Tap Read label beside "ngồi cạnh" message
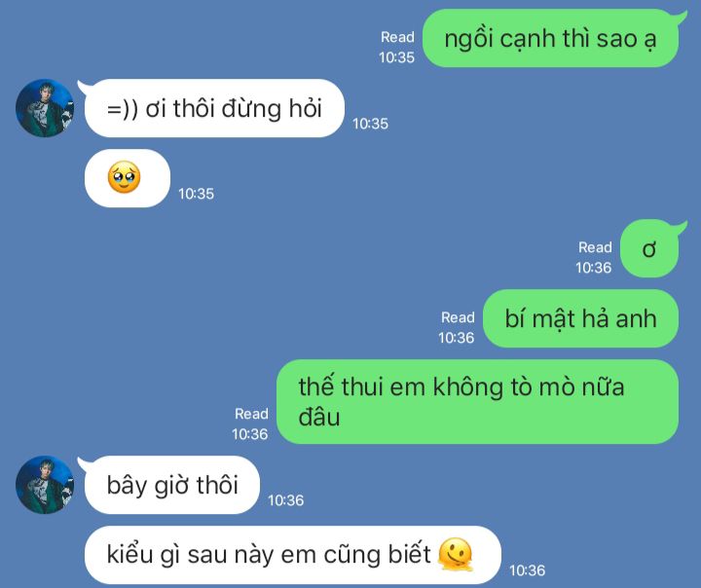701x588 pixels. (397, 37)
